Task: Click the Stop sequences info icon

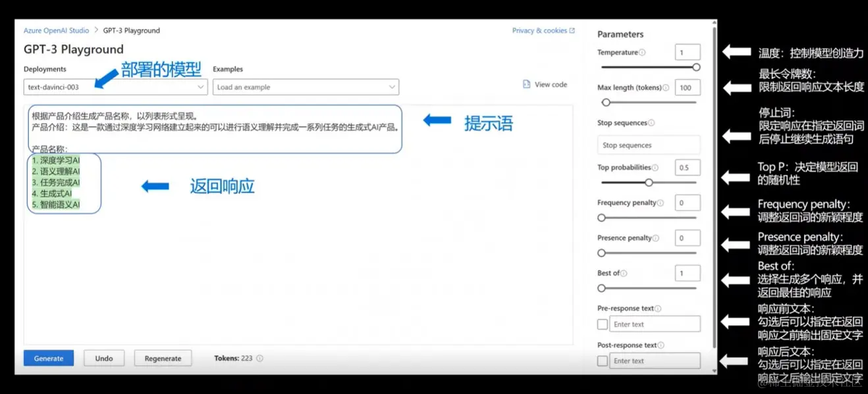Action: (651, 123)
